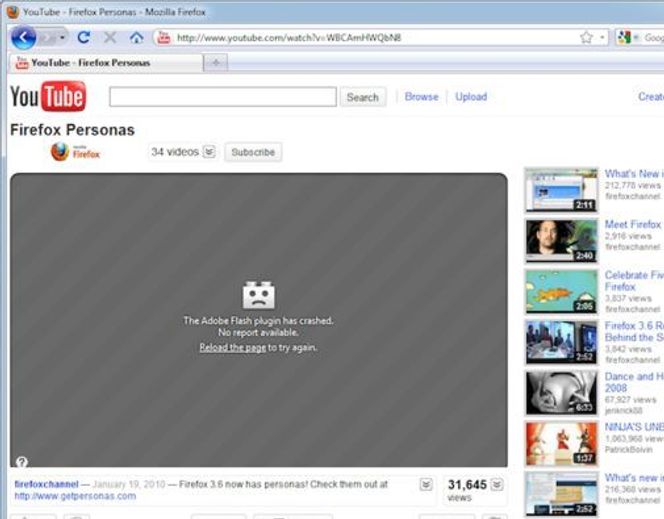Open the Celebrate Firefox cartoon thumbnail

[561, 292]
